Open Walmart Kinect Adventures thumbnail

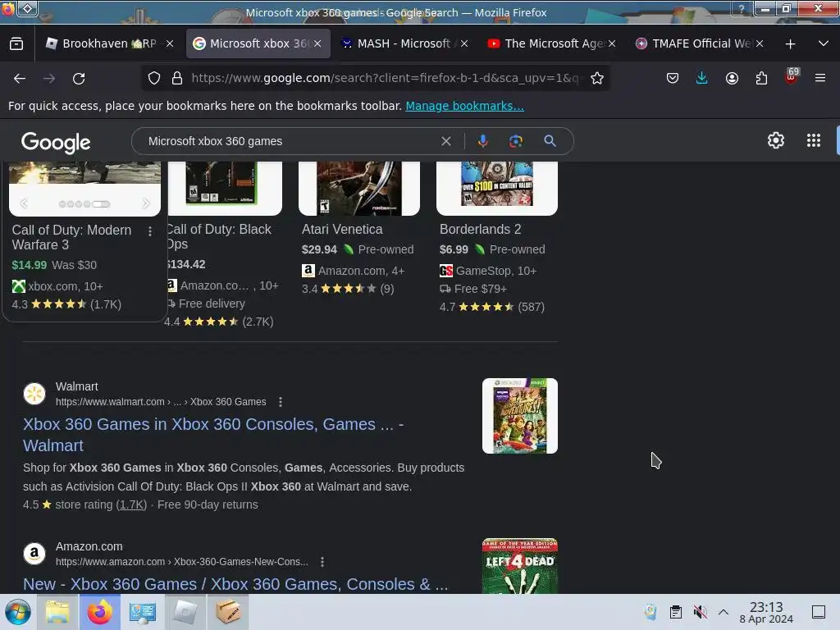[519, 416]
